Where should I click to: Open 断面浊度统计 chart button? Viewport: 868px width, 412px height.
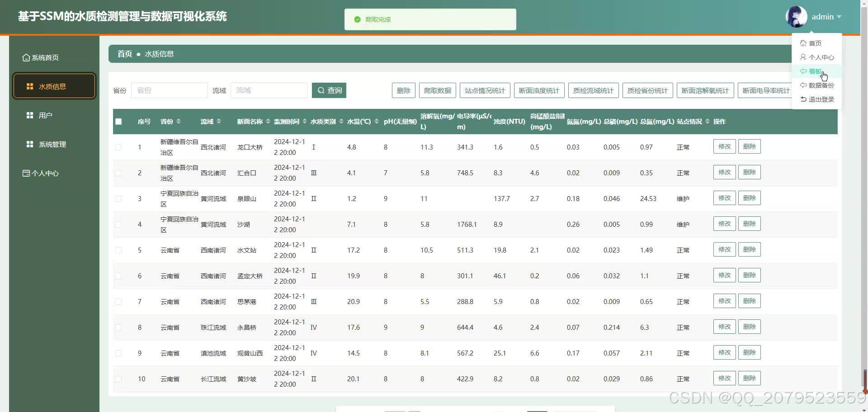pos(539,90)
